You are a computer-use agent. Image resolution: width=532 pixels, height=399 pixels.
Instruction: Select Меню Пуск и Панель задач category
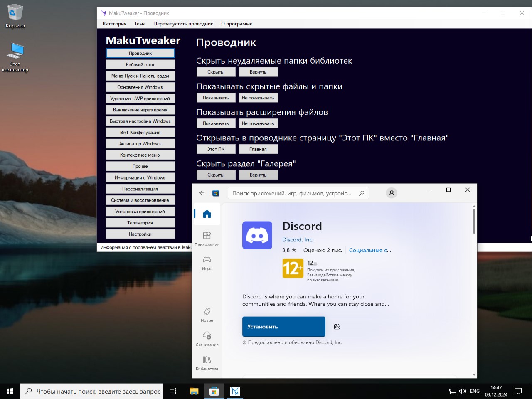[140, 76]
